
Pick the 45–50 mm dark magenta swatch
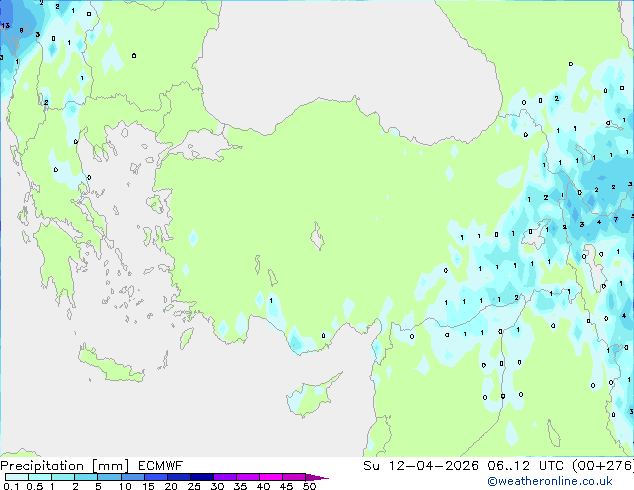tap(294, 477)
